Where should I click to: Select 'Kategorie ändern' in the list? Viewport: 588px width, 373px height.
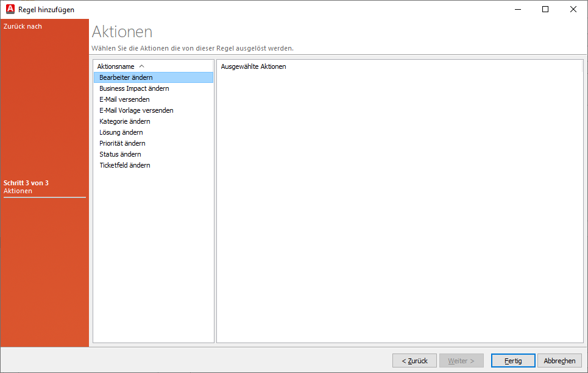coord(125,121)
